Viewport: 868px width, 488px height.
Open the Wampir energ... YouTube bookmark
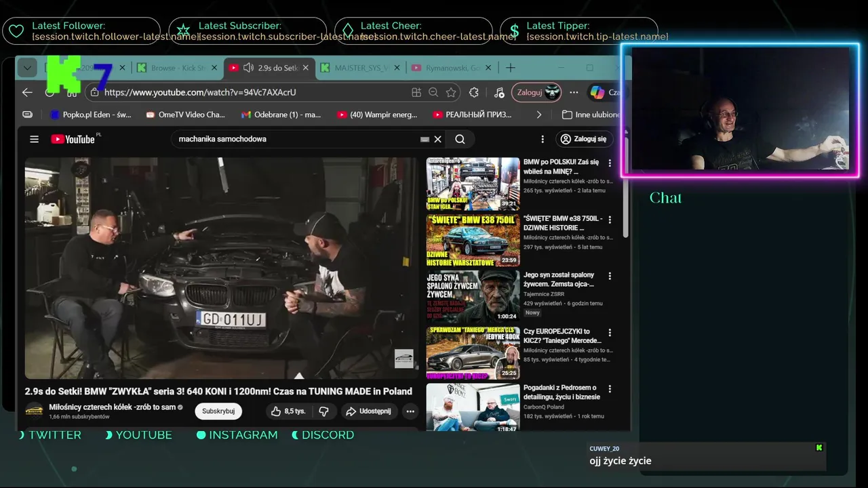pyautogui.click(x=377, y=115)
